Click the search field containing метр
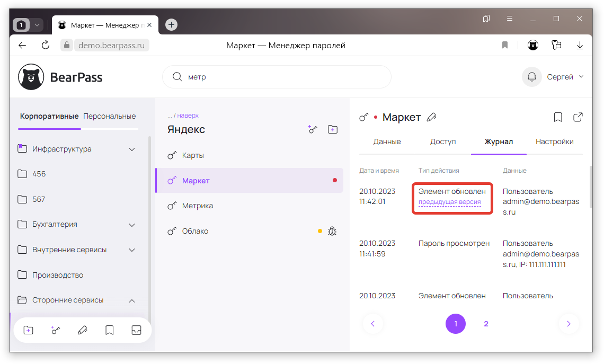Image resolution: width=604 pixels, height=364 pixels. point(281,77)
